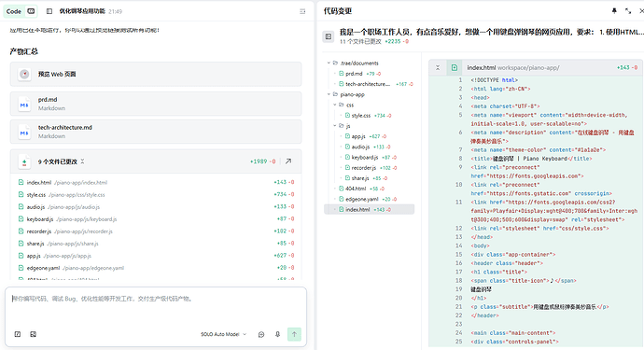Click the index.html filename in diff header
The height and width of the screenshot is (350, 644).
click(482, 68)
